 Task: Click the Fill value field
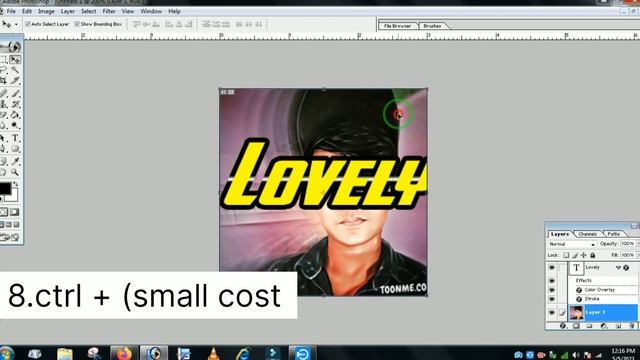[628, 255]
